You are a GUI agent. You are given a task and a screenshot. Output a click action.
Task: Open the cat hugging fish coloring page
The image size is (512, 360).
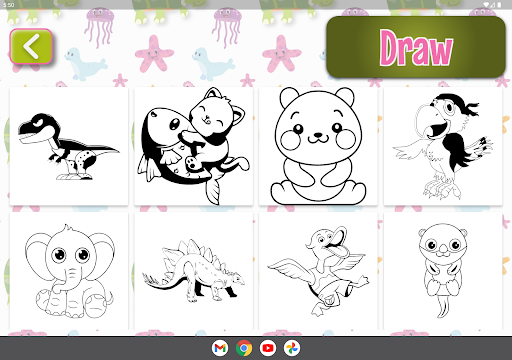(x=194, y=146)
